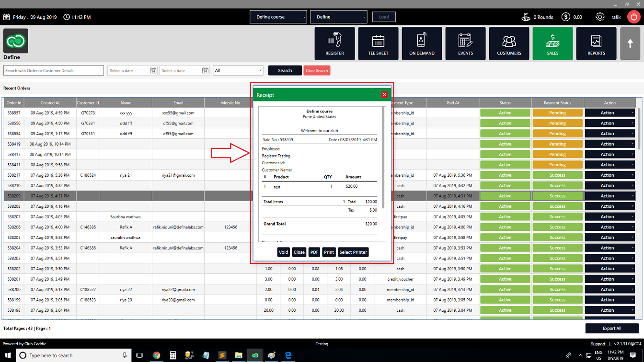
Task: Click the Select Printer button
Action: tap(353, 252)
